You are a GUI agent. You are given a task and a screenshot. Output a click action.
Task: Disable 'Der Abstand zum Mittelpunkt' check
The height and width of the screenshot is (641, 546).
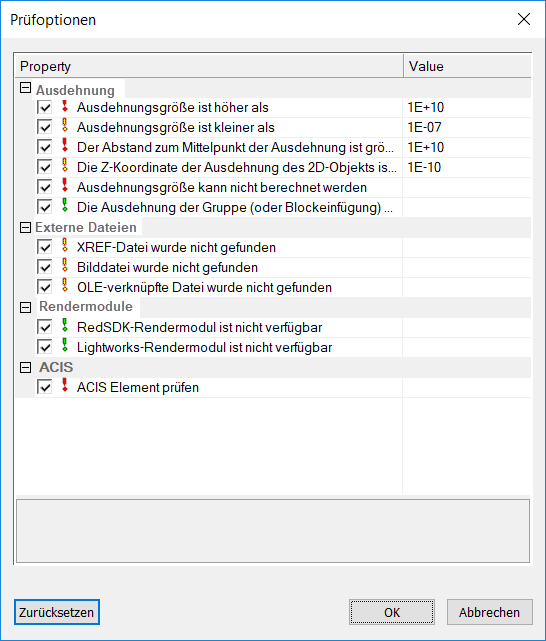pos(45,148)
